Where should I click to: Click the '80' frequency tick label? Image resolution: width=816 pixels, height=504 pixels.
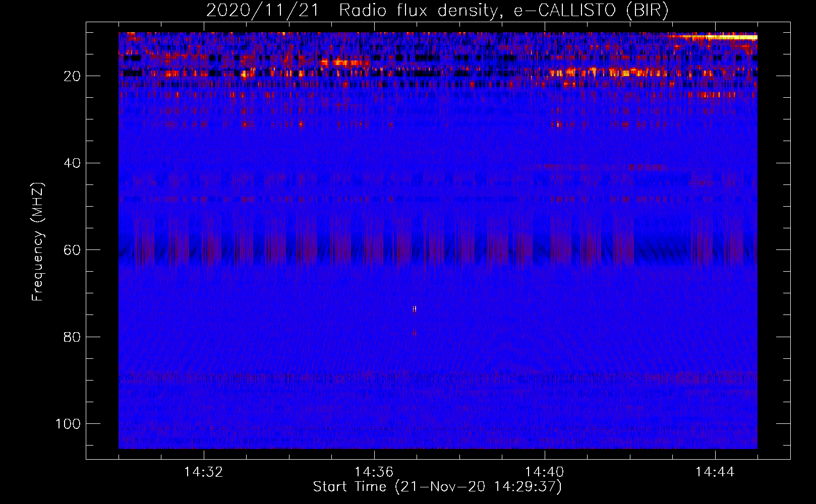click(72, 337)
